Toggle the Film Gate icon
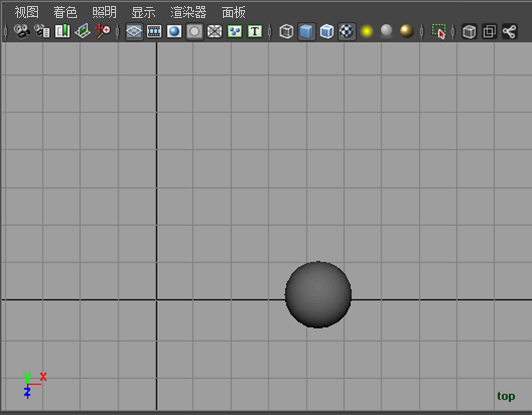Screen dimensions: 532x415 click(154, 32)
